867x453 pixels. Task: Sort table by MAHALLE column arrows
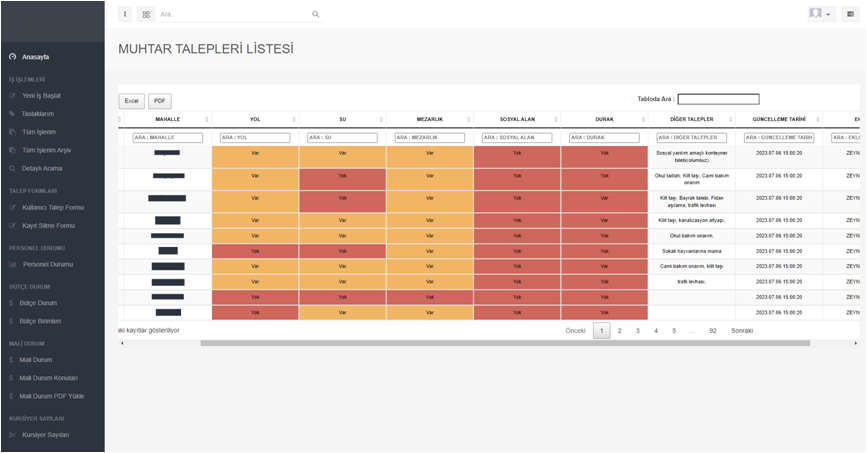(x=207, y=119)
